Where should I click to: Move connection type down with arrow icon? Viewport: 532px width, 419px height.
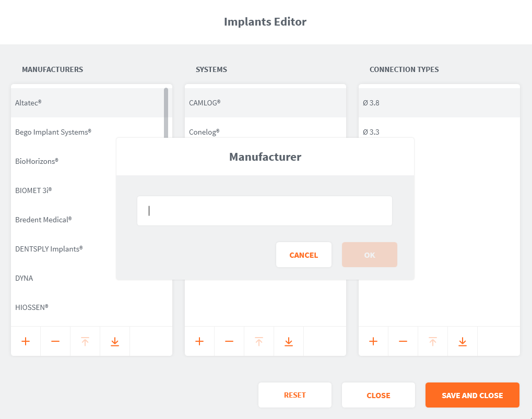463,341
